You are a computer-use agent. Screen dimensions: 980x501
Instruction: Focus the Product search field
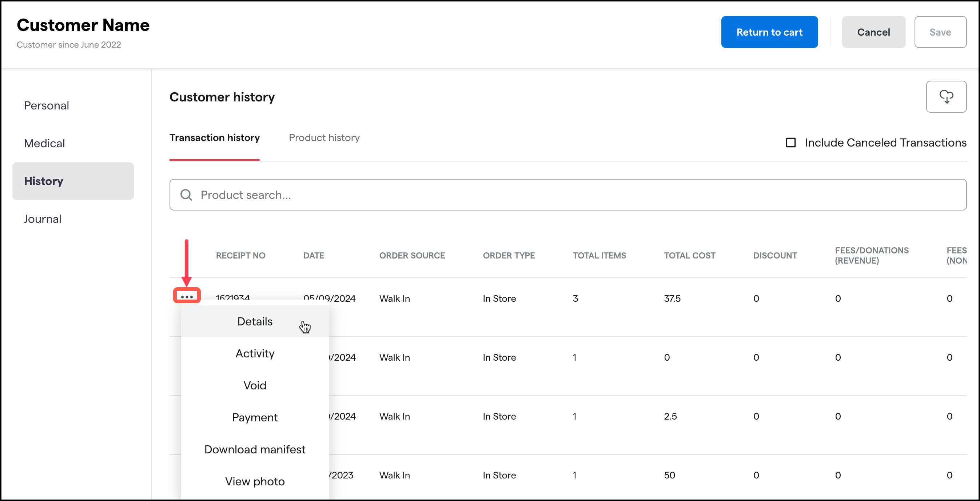click(x=567, y=195)
